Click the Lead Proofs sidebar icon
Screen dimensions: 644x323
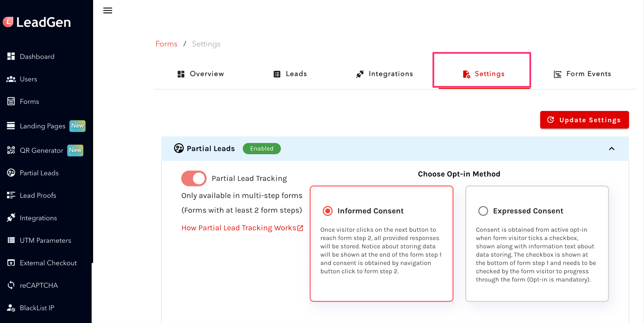(x=11, y=195)
